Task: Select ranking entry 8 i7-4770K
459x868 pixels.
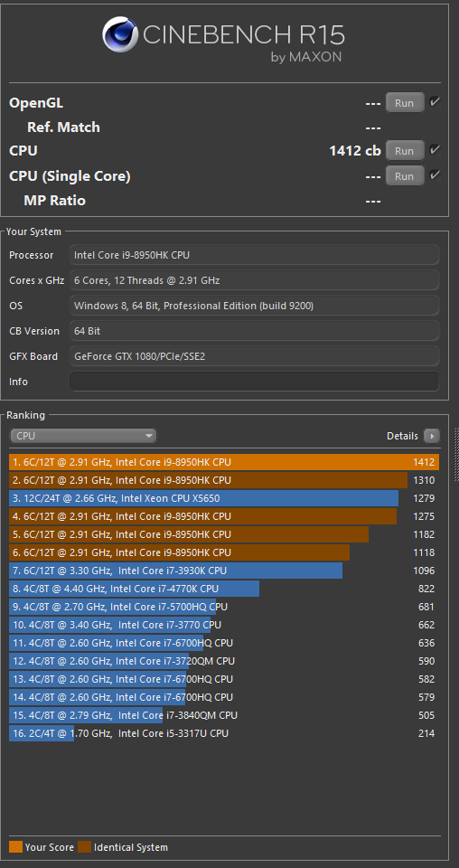Action: pos(224,589)
